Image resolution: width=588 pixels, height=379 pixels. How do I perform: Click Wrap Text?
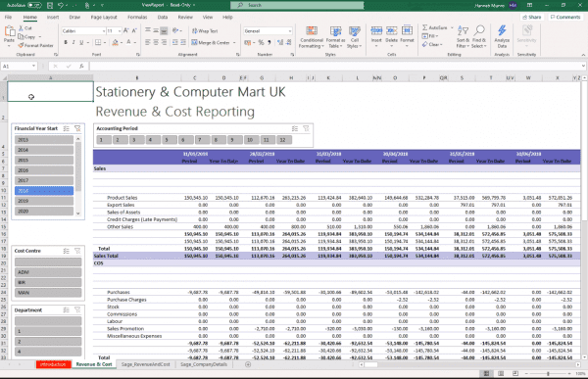pos(205,31)
